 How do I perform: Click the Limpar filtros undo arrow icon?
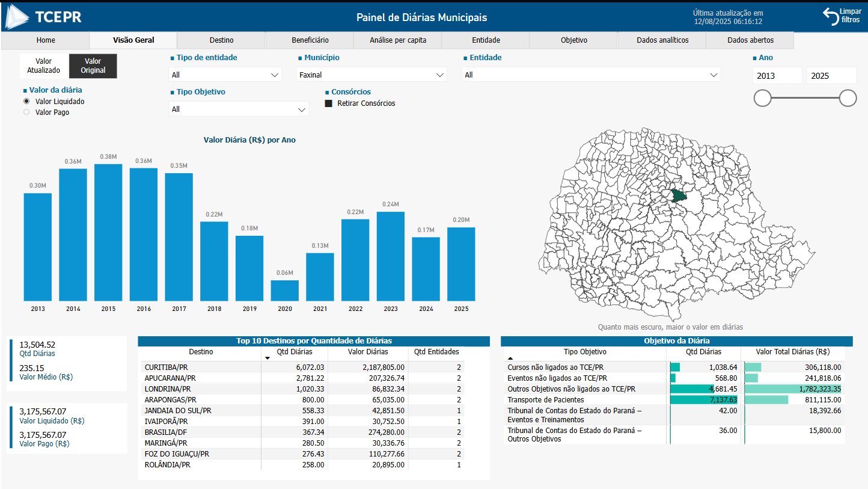coord(831,16)
